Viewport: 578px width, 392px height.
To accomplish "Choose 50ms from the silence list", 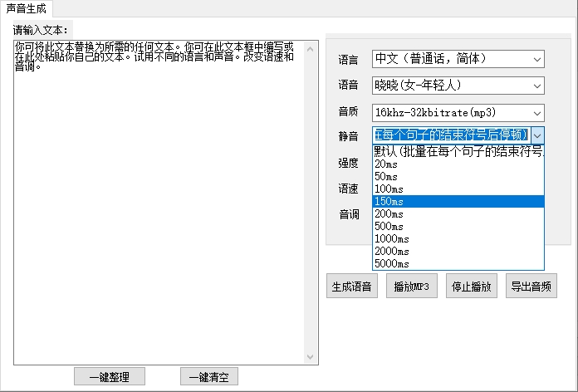I will [458, 177].
